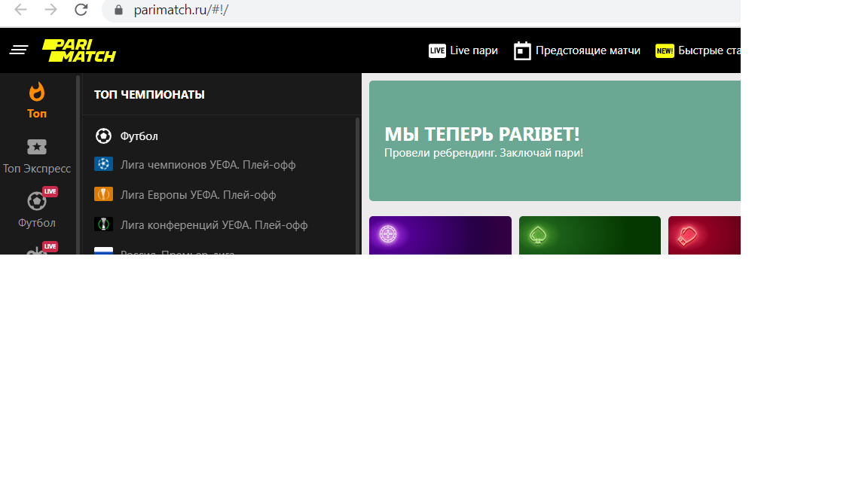
Task: Click the Parimatch logo
Action: 79,50
